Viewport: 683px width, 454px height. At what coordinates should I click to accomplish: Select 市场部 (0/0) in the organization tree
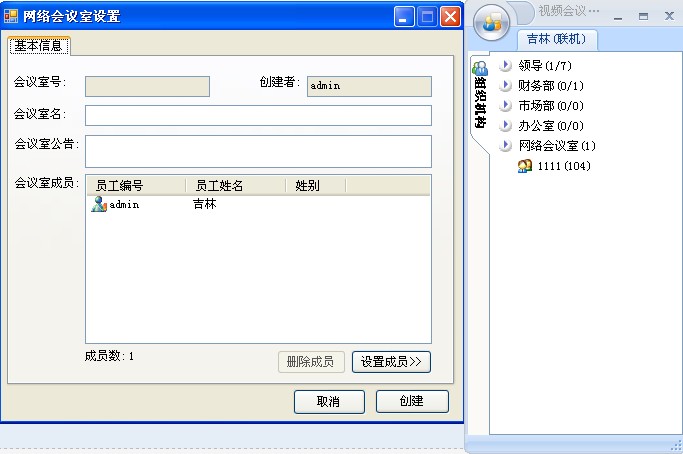[x=551, y=105]
